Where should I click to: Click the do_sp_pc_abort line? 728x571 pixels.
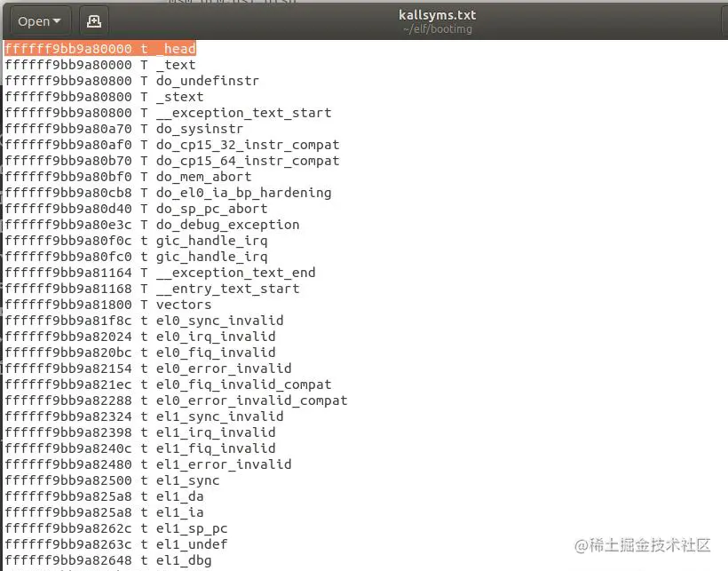click(x=136, y=209)
